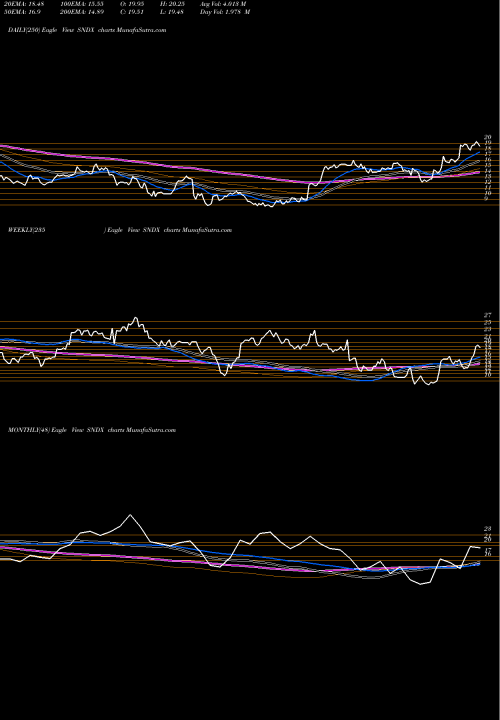Viewport: 500px width, 720px height.
Task: Click the WEEKLY Eagle View SNDX chart title
Action: tap(119, 230)
